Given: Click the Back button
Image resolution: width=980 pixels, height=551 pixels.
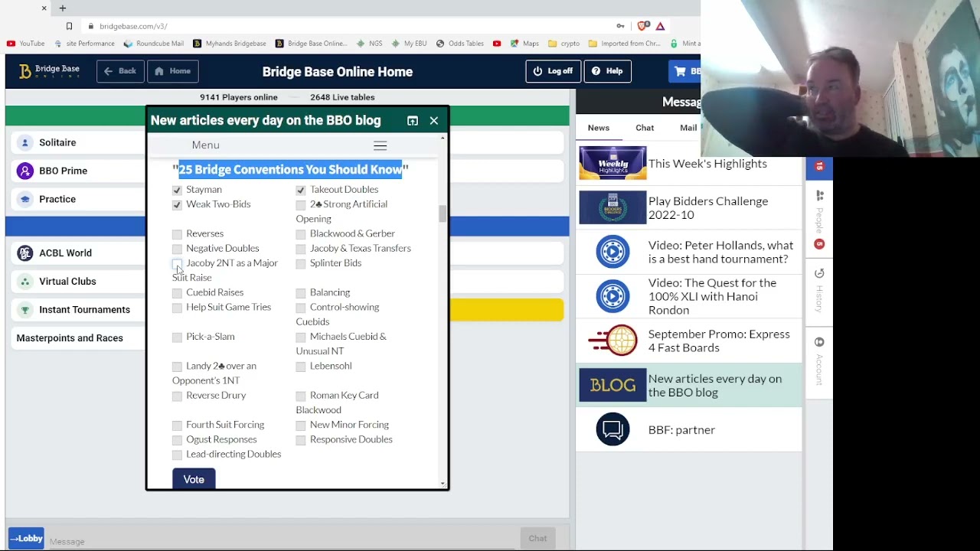Looking at the screenshot, I should point(120,71).
